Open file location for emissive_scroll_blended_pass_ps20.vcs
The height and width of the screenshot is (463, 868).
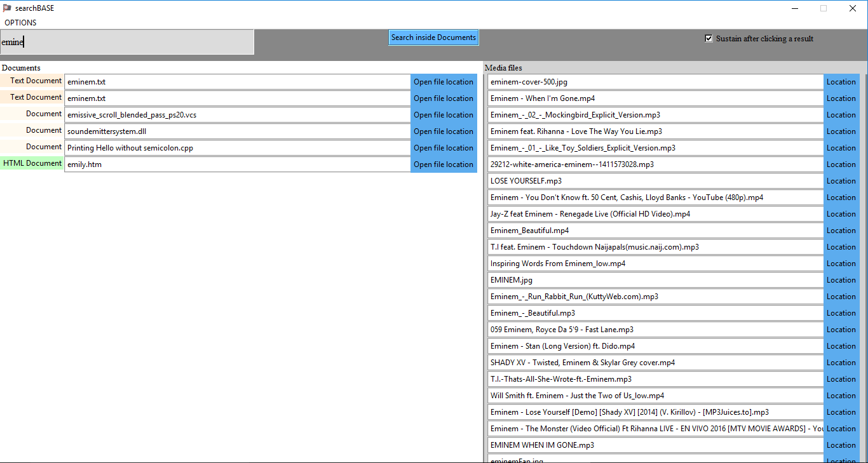tap(444, 115)
